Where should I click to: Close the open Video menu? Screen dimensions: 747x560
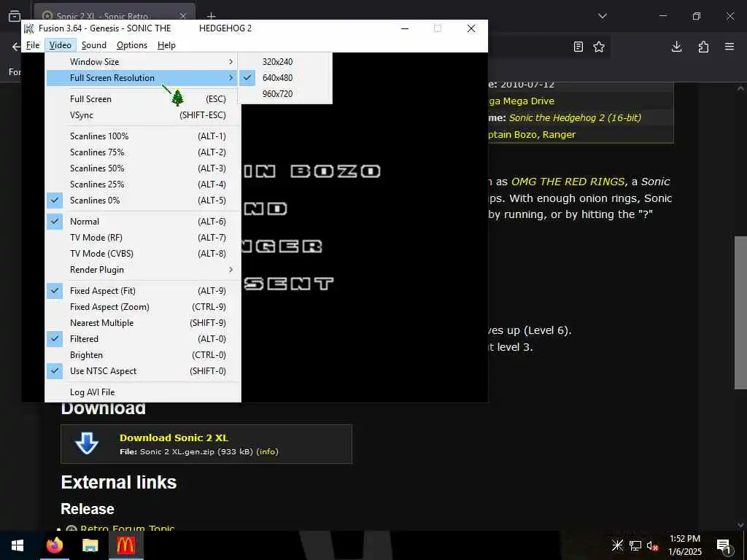tap(61, 45)
